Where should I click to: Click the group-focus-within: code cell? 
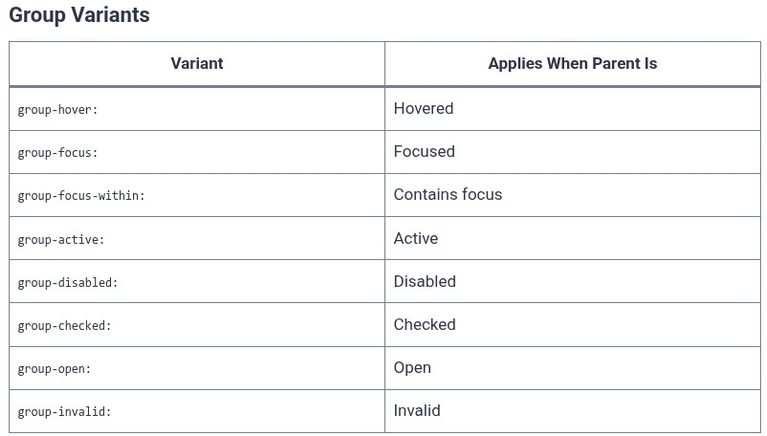[81, 196]
